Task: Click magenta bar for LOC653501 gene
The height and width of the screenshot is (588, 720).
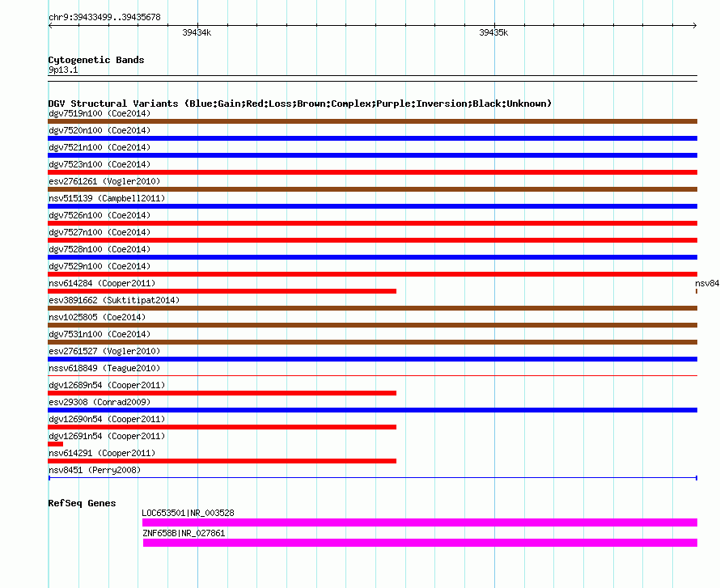Action: (420, 522)
